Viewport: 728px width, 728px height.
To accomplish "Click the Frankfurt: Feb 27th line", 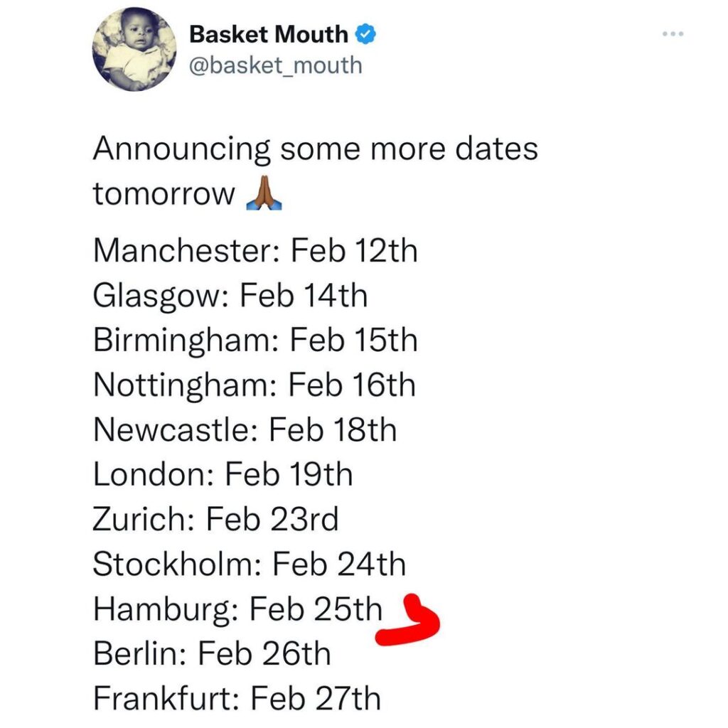I will coord(237,699).
